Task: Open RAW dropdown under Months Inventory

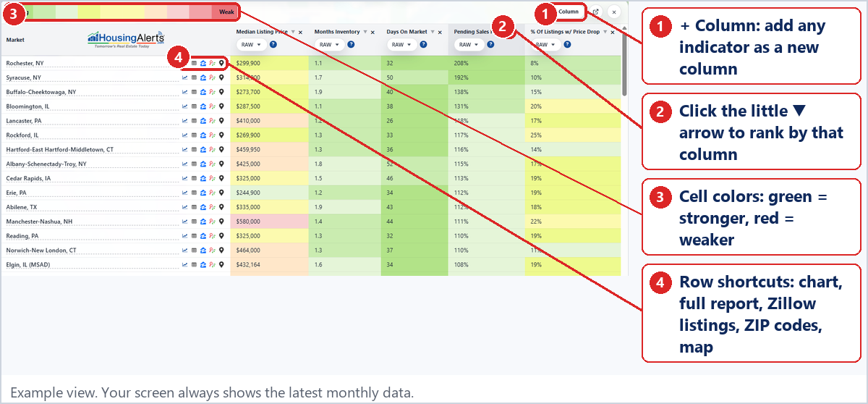Action: click(329, 44)
